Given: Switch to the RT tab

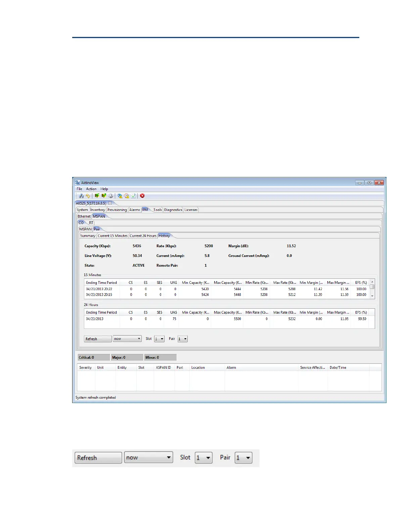Looking at the screenshot, I should [x=91, y=223].
